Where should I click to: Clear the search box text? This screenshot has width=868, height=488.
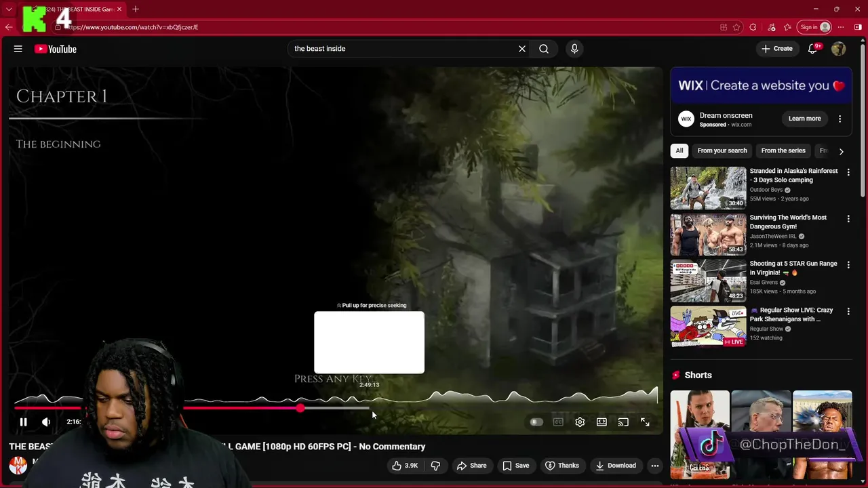click(x=522, y=49)
